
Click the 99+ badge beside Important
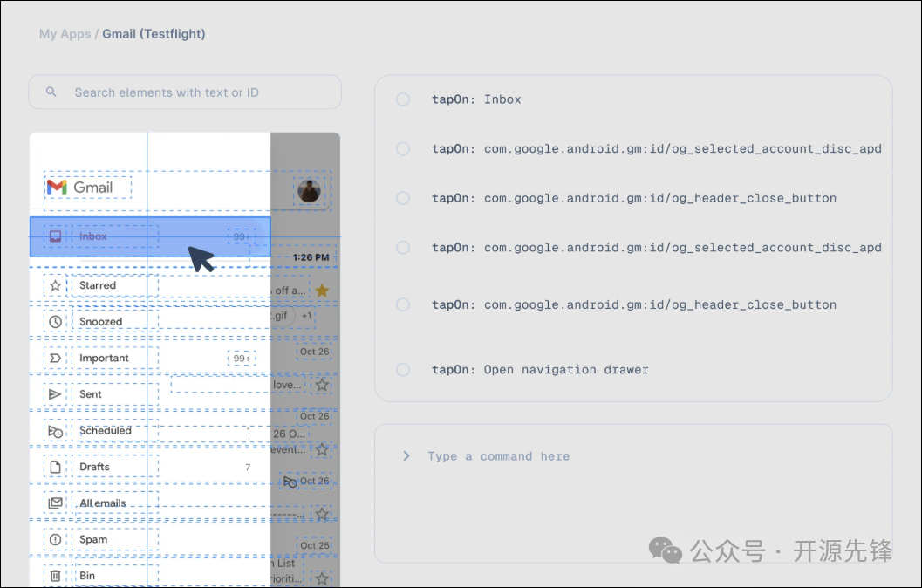tap(242, 358)
